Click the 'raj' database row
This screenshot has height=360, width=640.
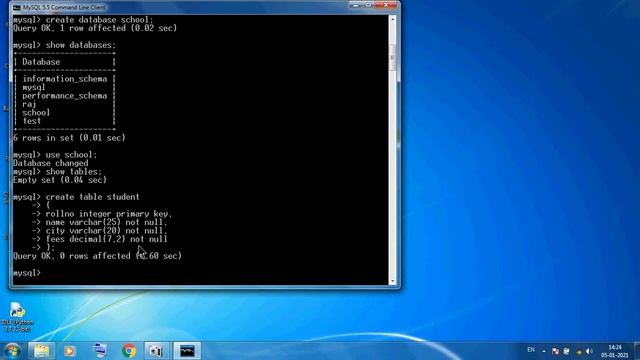29,104
